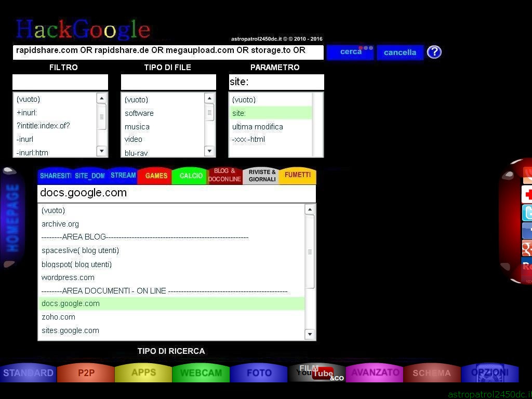Select the APPS search type
Screen dimensions: 532x399
click(x=143, y=373)
